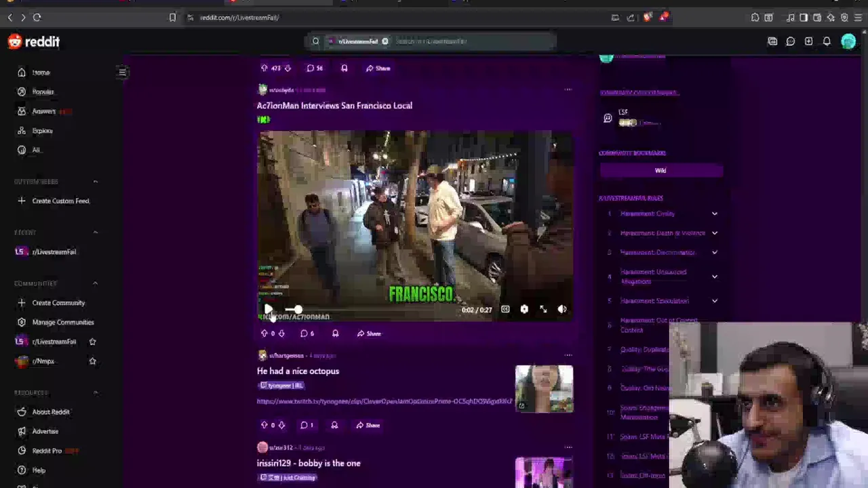Upvote the post with 473 votes
Screen dimensions: 868x488
264,68
